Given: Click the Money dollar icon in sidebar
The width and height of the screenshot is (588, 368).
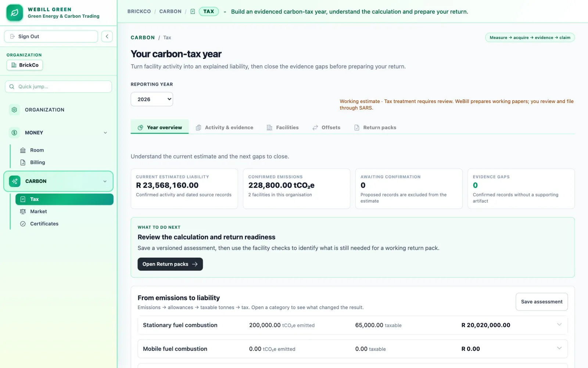Looking at the screenshot, I should 14,132.
